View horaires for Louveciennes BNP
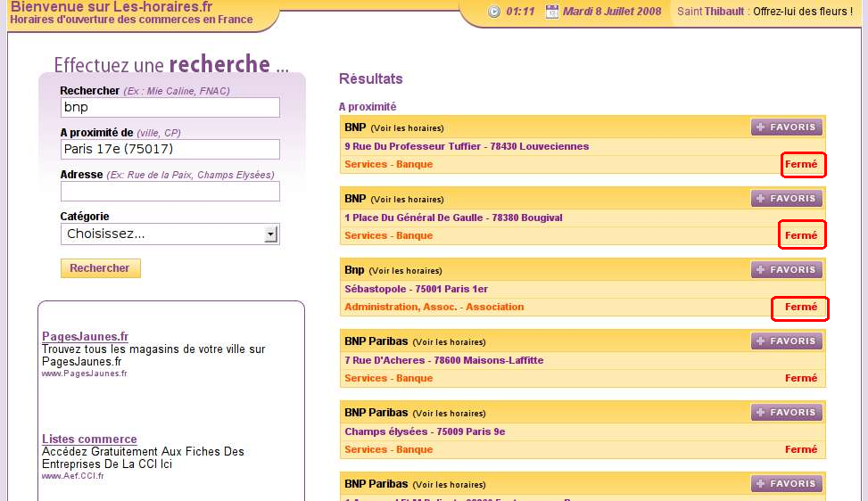Image resolution: width=868 pixels, height=501 pixels. pos(407,128)
